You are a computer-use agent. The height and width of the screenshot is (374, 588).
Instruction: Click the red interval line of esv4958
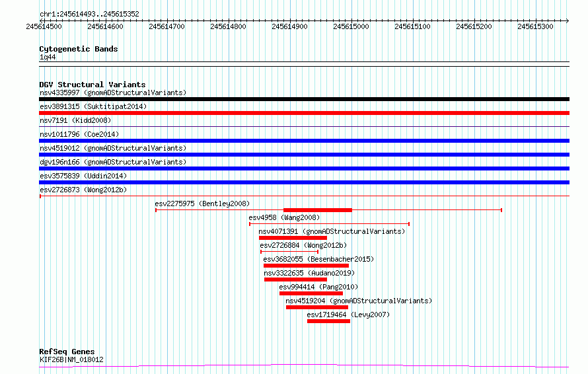tap(329, 224)
